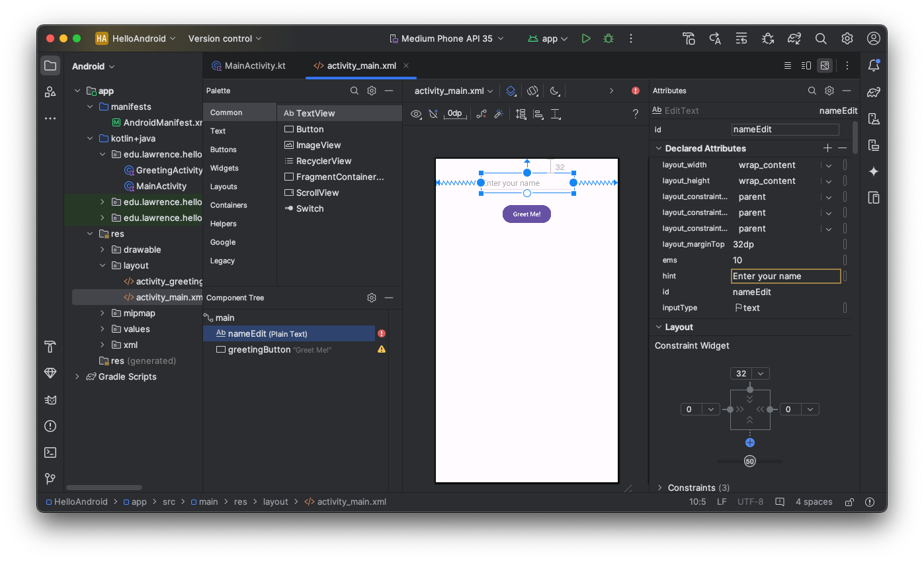Open the Medium Phone API 35 device dropdown

point(446,38)
